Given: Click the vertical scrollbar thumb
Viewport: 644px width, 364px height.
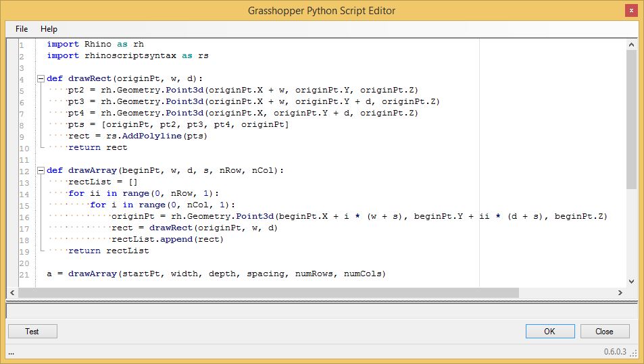Looking at the screenshot, I should click(631, 118).
